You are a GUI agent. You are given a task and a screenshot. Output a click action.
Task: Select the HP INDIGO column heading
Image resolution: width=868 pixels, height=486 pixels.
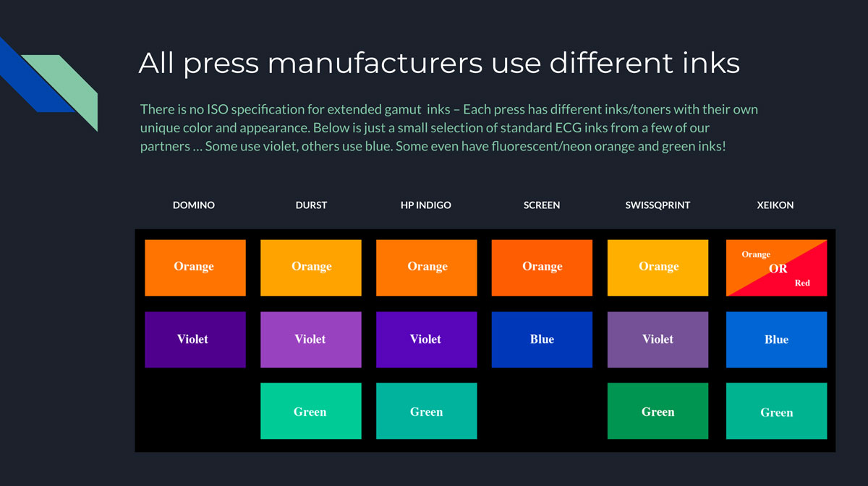click(426, 205)
